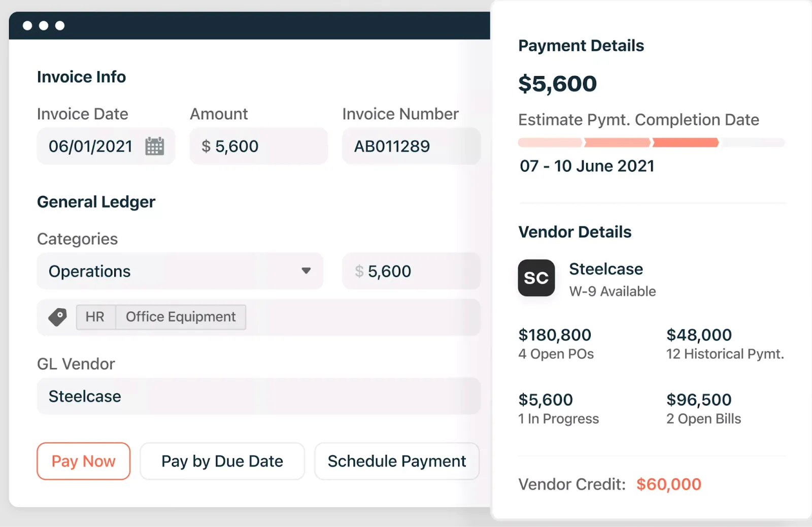Click the $5,600 in-progress amount
812x527 pixels.
pos(546,400)
